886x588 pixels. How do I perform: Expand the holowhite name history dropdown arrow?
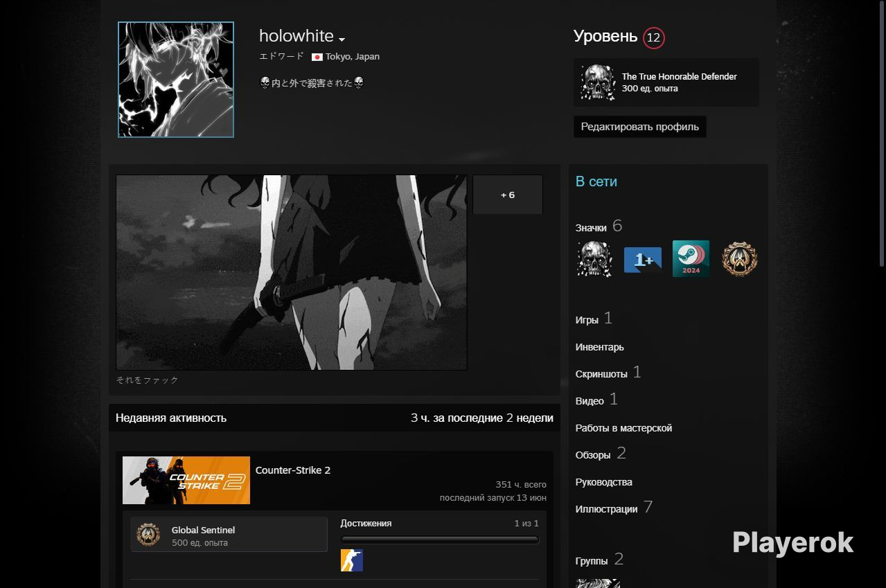click(342, 39)
